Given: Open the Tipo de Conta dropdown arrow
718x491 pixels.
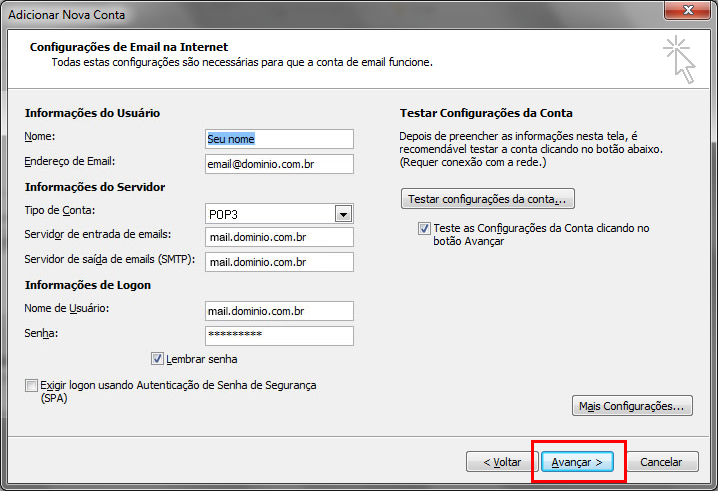Looking at the screenshot, I should (343, 213).
